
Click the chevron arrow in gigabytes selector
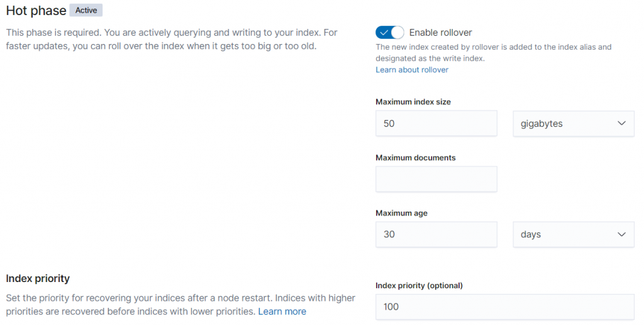621,124
